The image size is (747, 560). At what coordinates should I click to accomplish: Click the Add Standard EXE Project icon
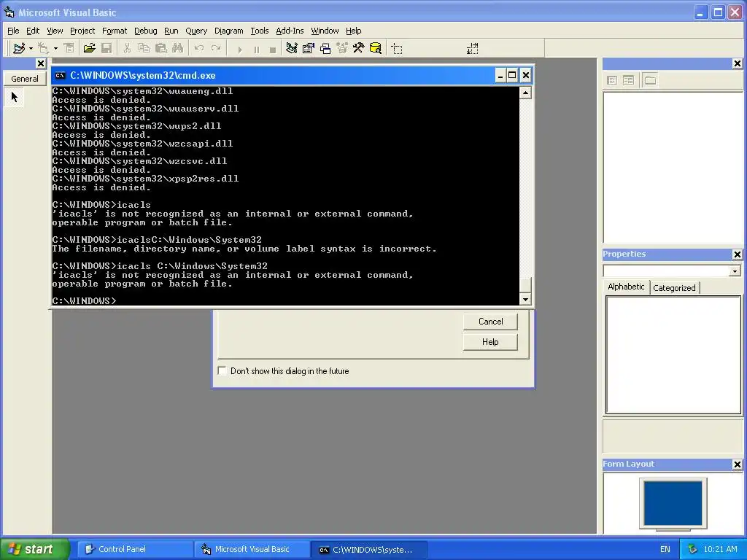click(x=19, y=48)
